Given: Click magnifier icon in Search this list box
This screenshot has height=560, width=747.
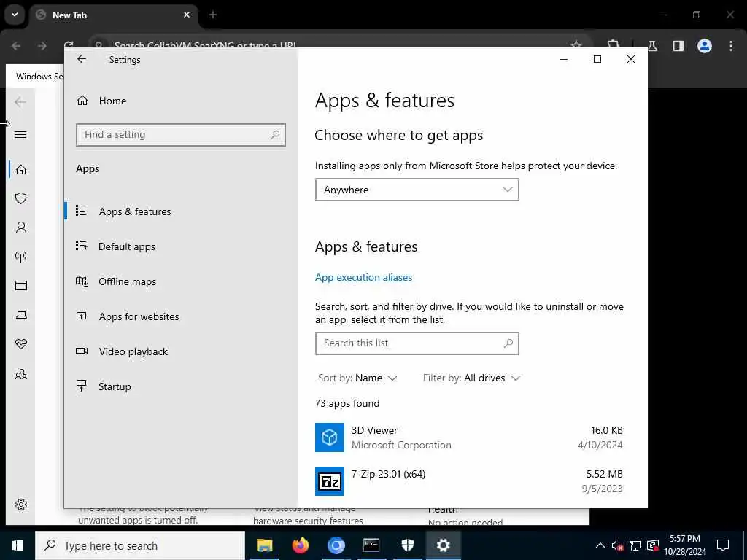Looking at the screenshot, I should pos(508,343).
